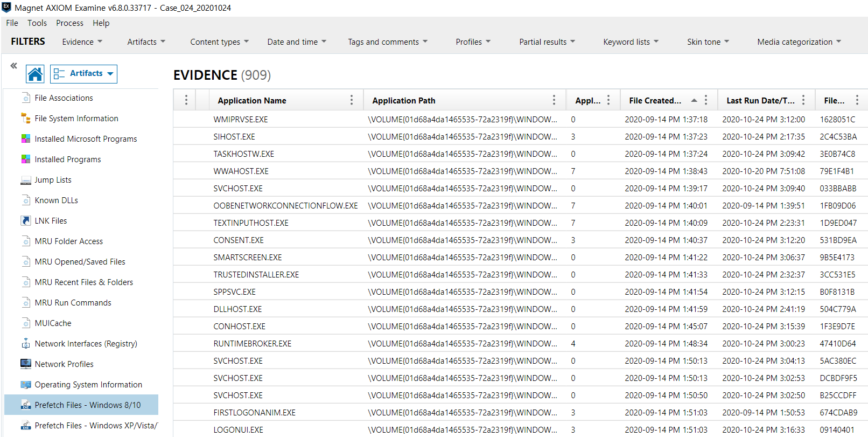Sort by Application Name column header
868x437 pixels.
pyautogui.click(x=252, y=100)
